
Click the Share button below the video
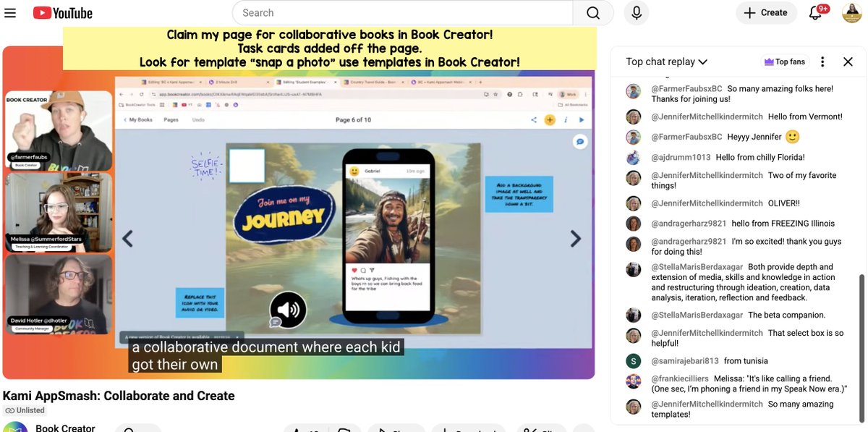click(396, 428)
